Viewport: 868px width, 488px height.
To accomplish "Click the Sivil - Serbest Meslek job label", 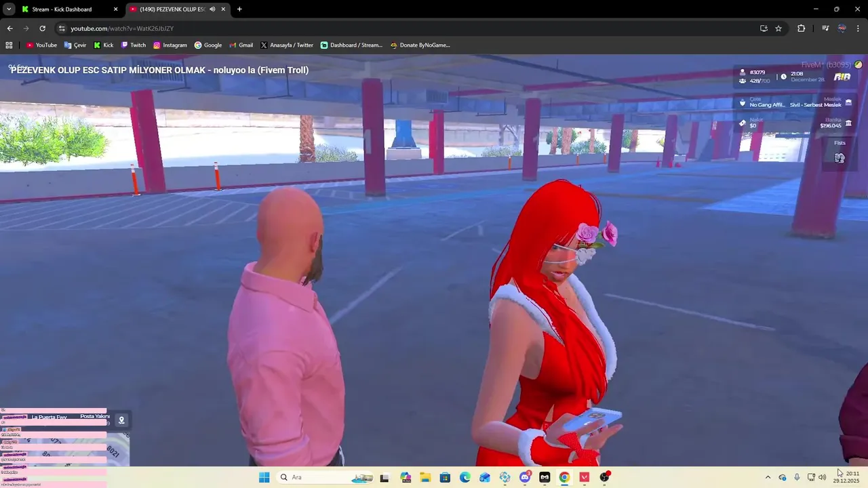I will [816, 105].
